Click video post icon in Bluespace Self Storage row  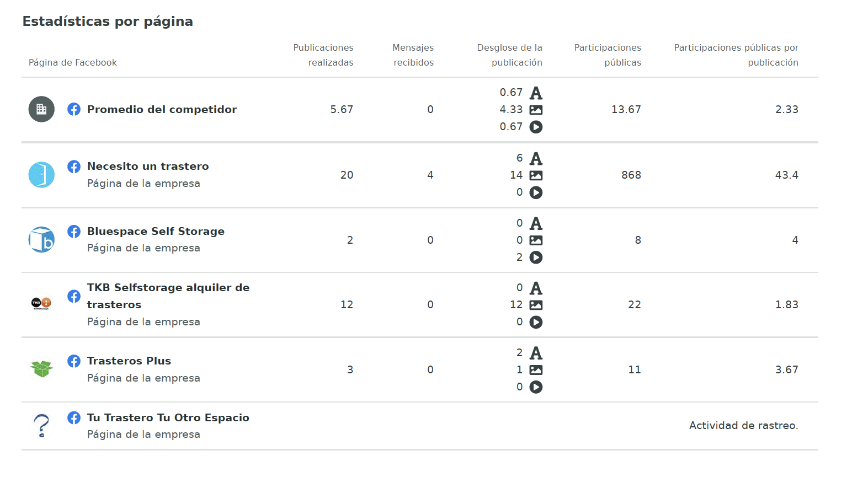[x=536, y=258]
